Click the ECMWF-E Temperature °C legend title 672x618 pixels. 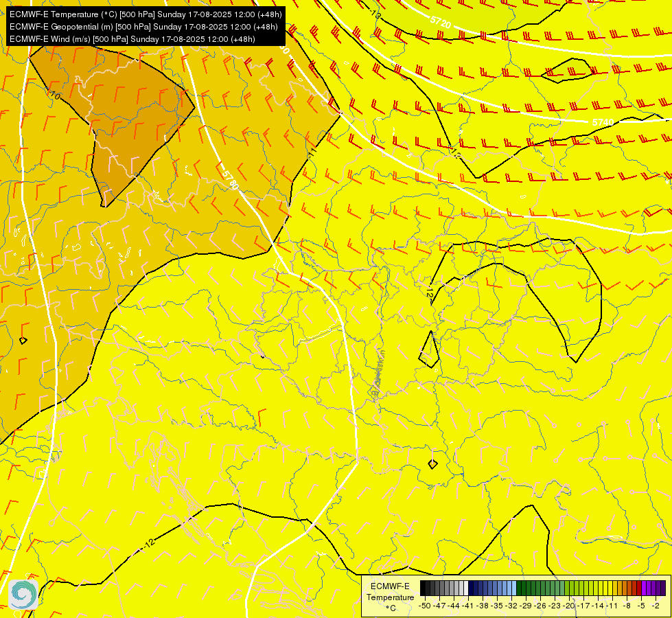[390, 597]
